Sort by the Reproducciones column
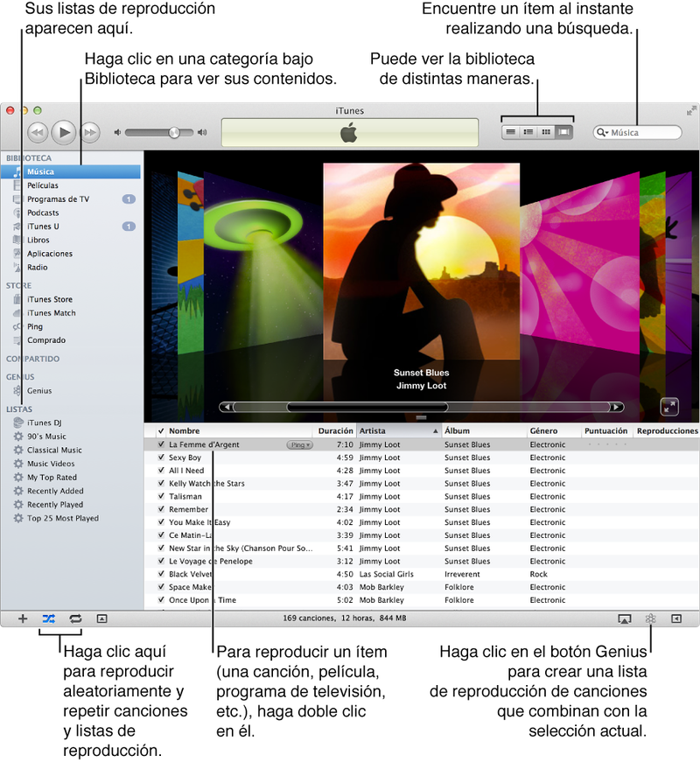The image size is (700, 762). point(667,430)
